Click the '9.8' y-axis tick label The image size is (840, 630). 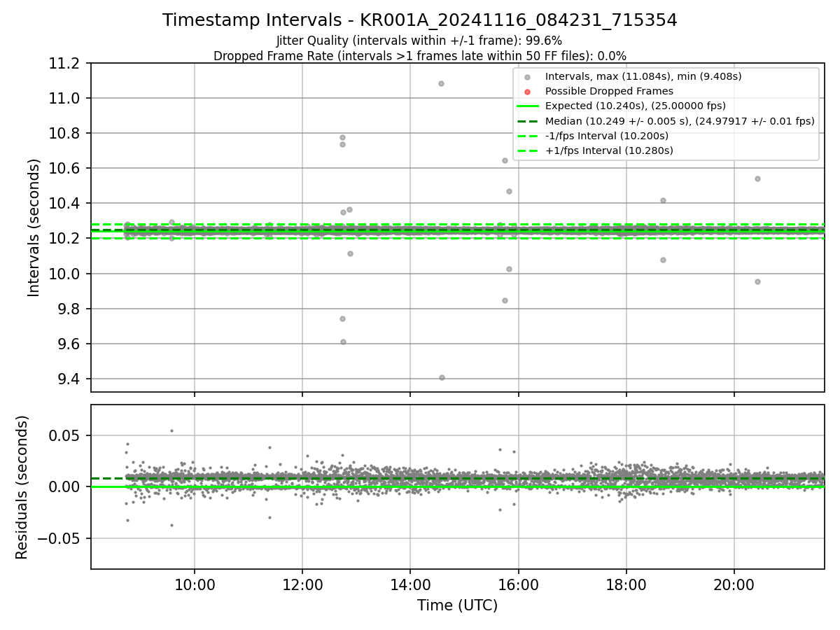coord(70,309)
